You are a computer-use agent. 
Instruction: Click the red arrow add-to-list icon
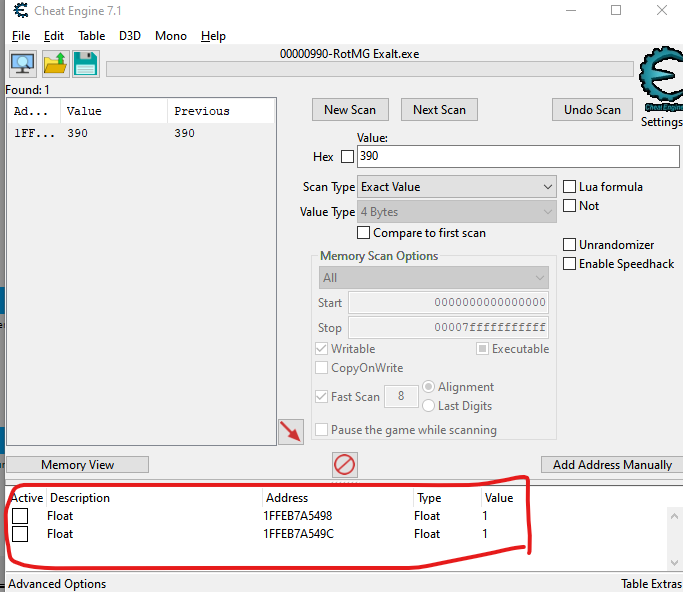point(291,432)
